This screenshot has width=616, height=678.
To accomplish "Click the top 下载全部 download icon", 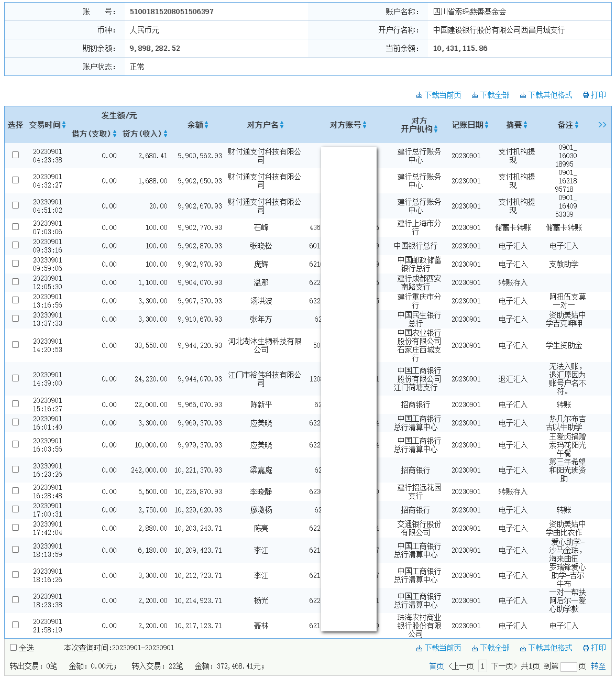I will click(475, 95).
